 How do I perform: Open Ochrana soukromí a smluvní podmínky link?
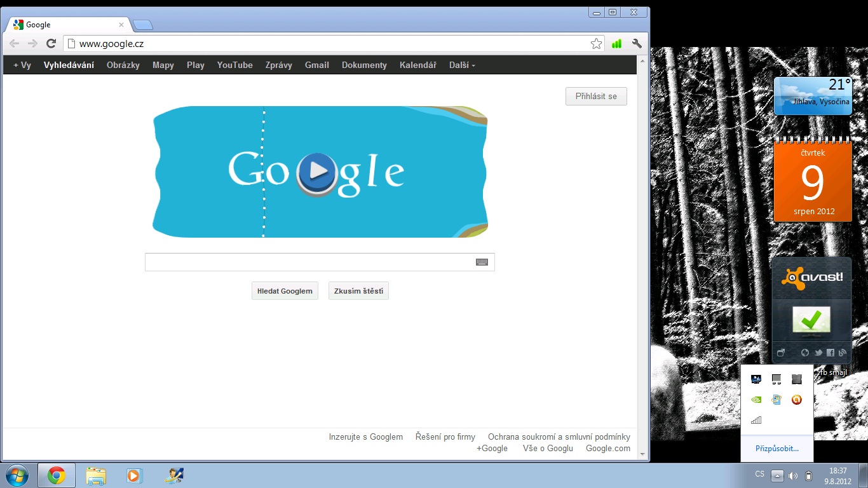point(559,437)
